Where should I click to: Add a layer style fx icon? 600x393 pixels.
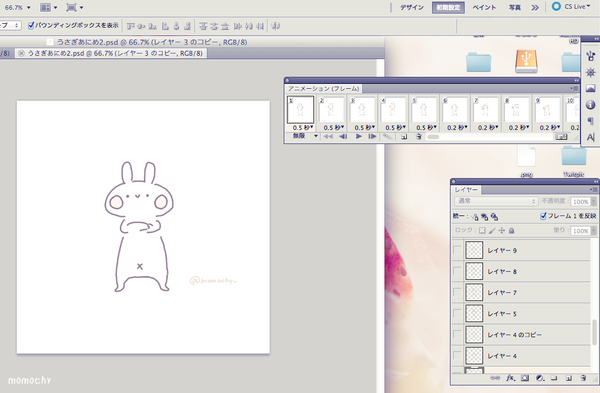510,378
